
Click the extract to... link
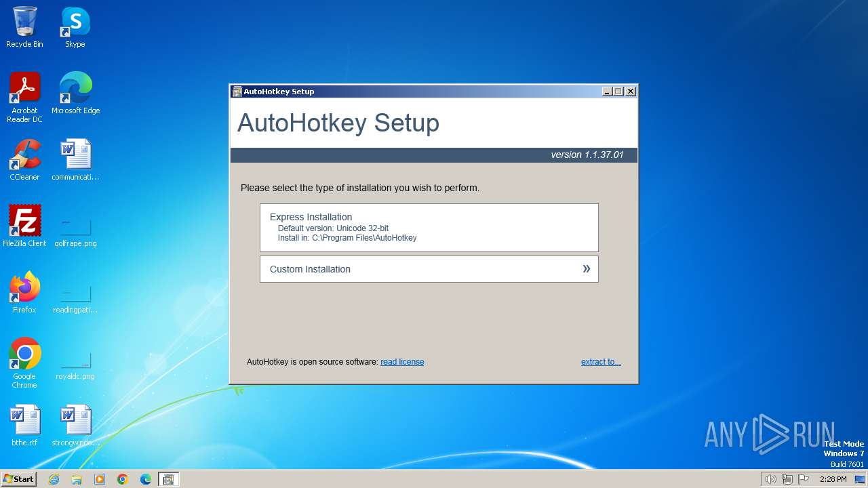pyautogui.click(x=601, y=362)
